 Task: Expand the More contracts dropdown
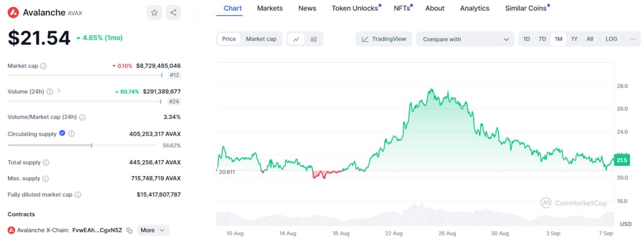click(x=153, y=230)
